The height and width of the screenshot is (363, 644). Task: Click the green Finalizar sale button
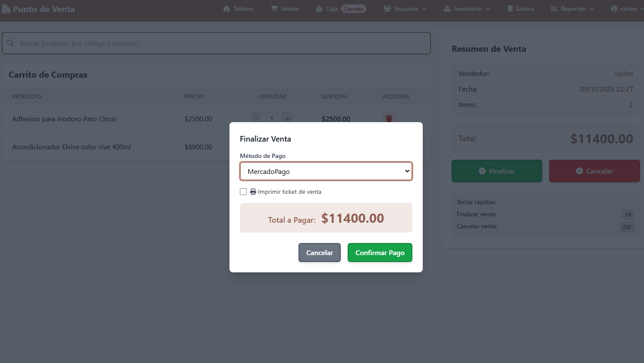[496, 171]
